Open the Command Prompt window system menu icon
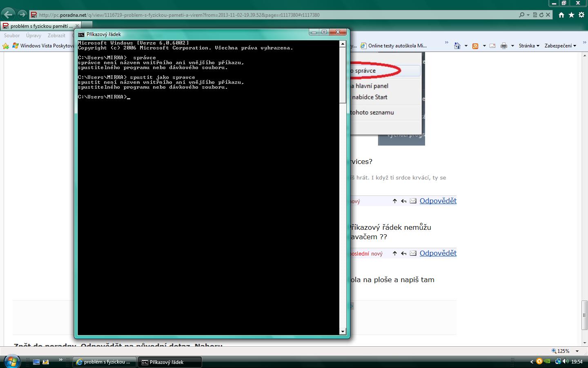 coord(81,34)
